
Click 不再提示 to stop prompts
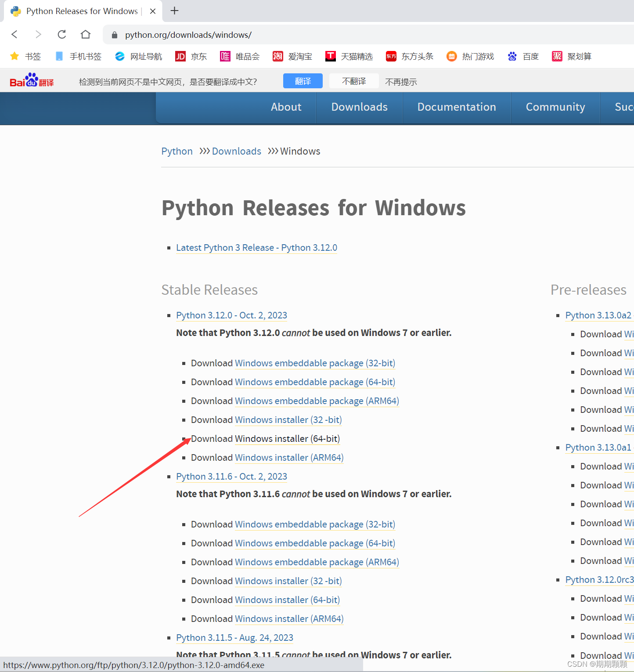tap(401, 82)
